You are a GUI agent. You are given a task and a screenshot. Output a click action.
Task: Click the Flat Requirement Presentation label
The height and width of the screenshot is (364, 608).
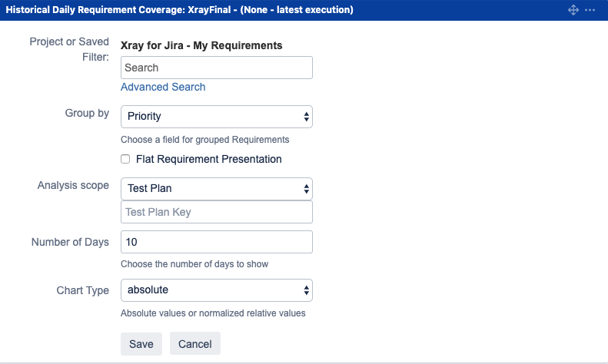click(x=208, y=159)
